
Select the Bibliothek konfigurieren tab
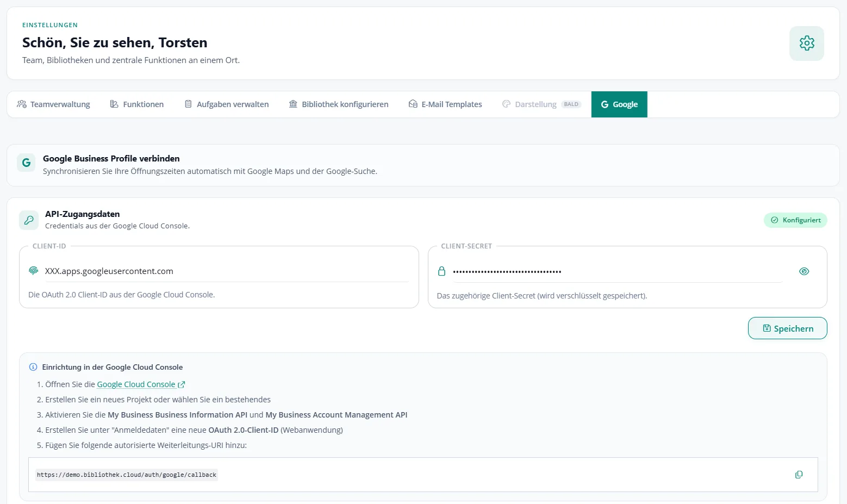click(x=339, y=104)
